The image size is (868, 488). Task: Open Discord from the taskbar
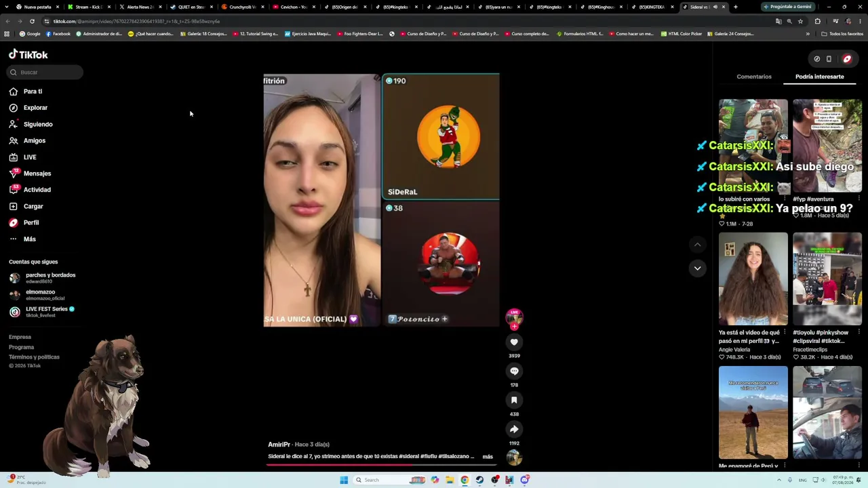pos(524,480)
